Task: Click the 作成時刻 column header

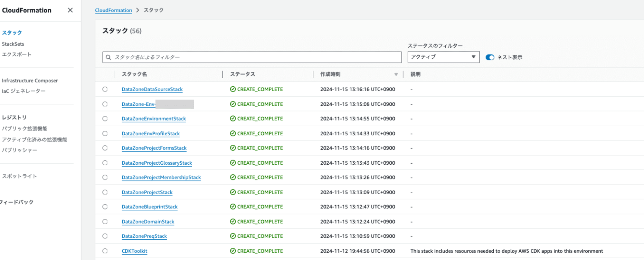Action: point(330,74)
